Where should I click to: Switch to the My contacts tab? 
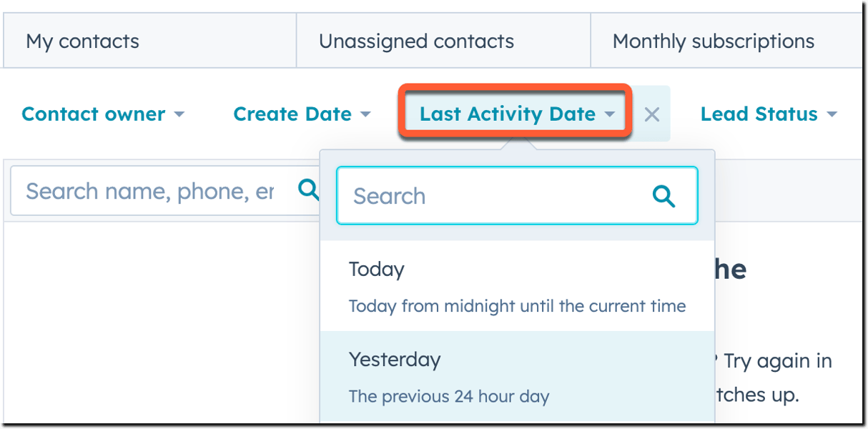pos(82,41)
